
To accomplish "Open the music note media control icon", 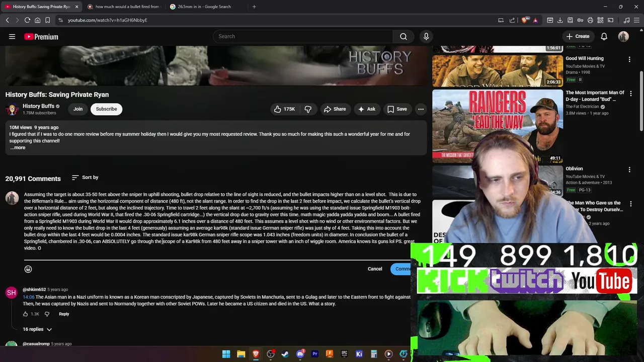I will tap(626, 20).
